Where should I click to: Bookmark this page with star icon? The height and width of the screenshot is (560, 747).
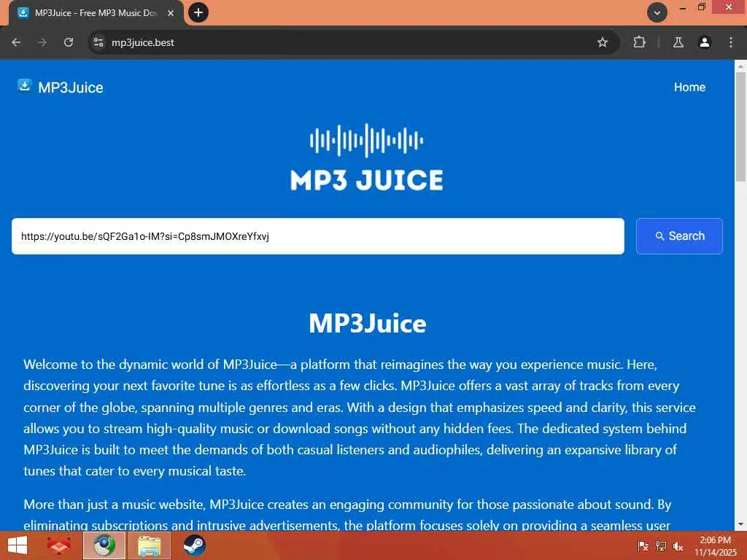click(x=602, y=42)
